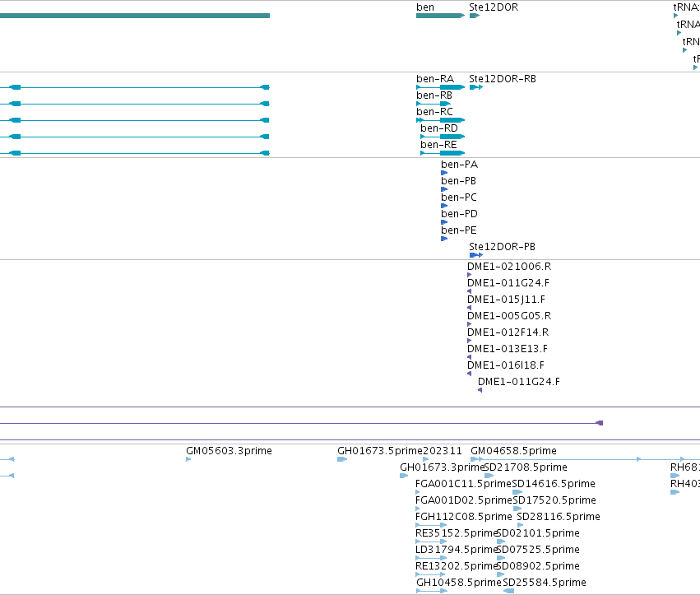The width and height of the screenshot is (700, 595).
Task: Click the arrow glyph under GM05603.3prime
Action: (x=188, y=459)
